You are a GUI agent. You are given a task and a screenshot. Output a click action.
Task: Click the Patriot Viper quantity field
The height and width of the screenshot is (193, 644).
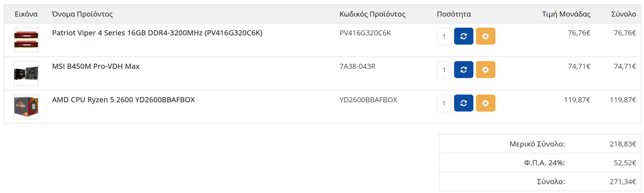click(444, 36)
